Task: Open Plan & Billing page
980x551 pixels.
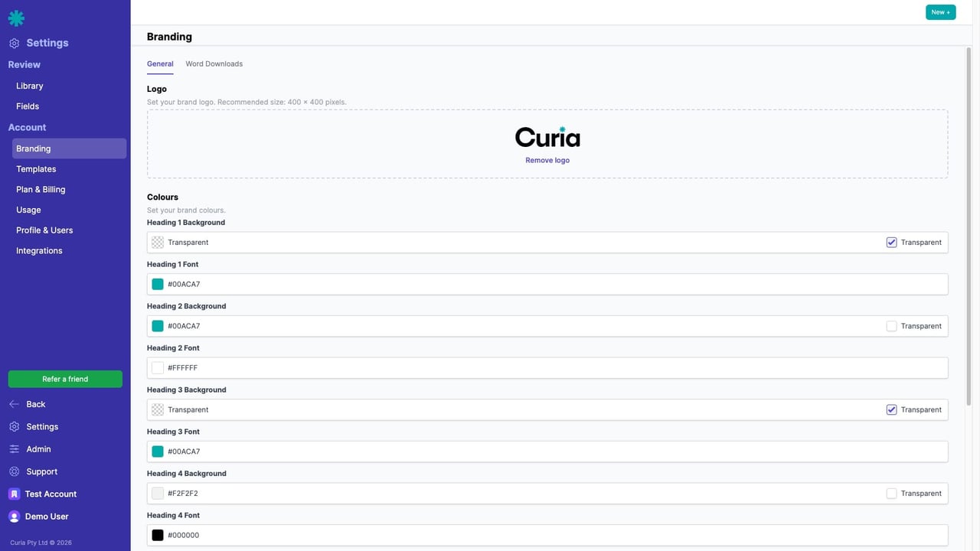Action: 41,190
